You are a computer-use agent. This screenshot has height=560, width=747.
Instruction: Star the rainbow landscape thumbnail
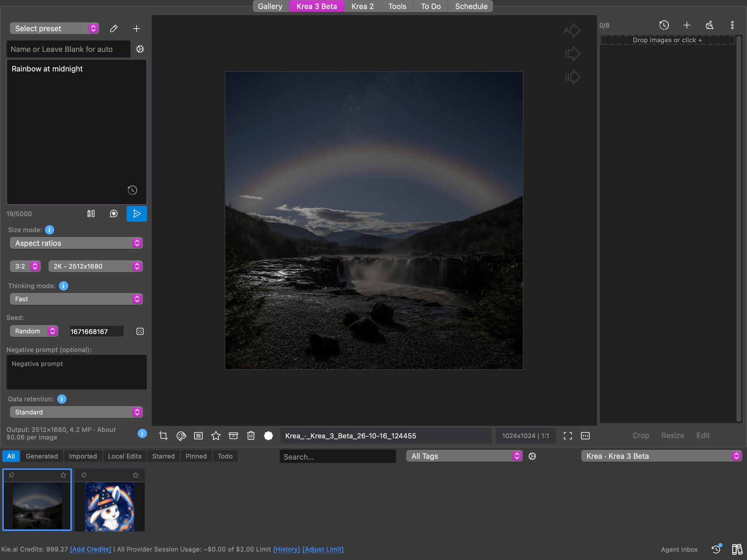63,475
